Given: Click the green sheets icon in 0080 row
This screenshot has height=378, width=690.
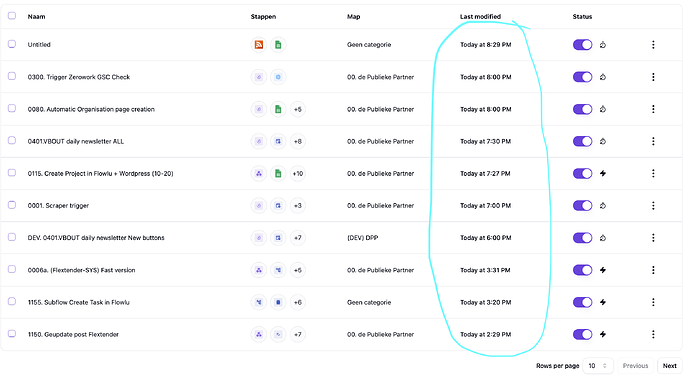Looking at the screenshot, I should point(278,109).
